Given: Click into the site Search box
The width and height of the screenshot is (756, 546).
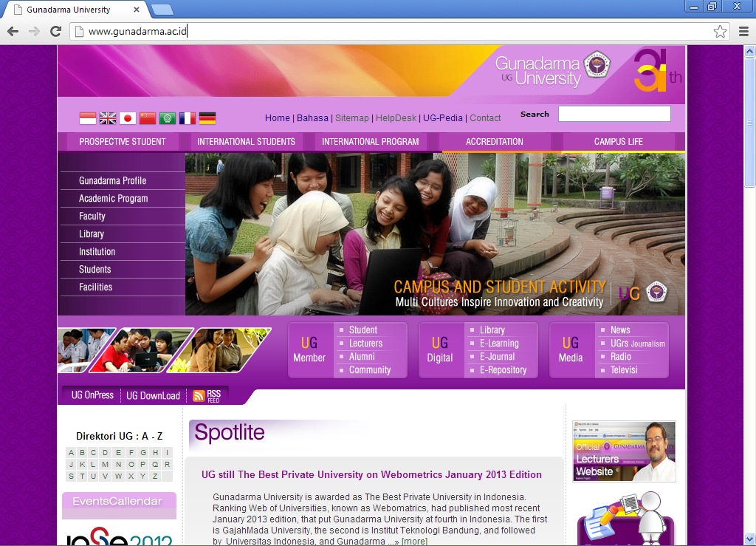Looking at the screenshot, I should (x=614, y=115).
